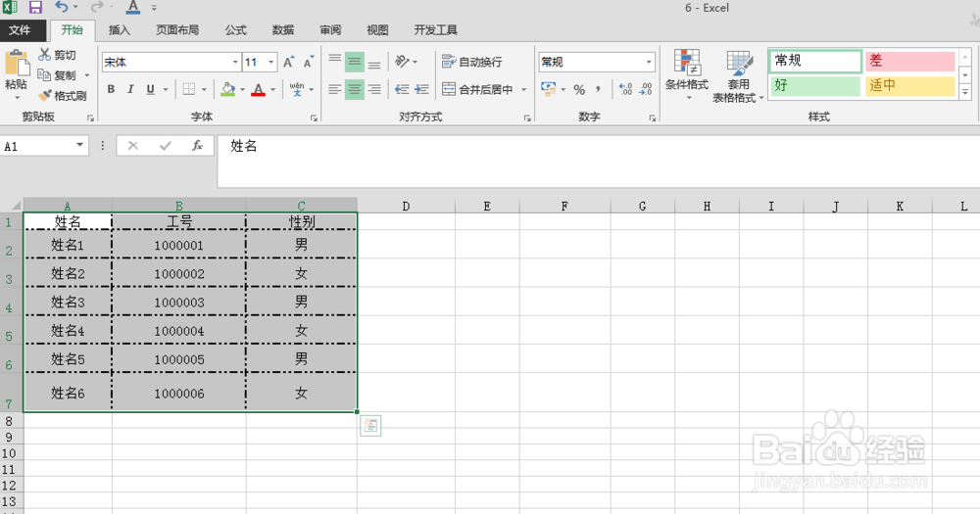
Task: Click the text orientation icon
Action: pyautogui.click(x=402, y=62)
